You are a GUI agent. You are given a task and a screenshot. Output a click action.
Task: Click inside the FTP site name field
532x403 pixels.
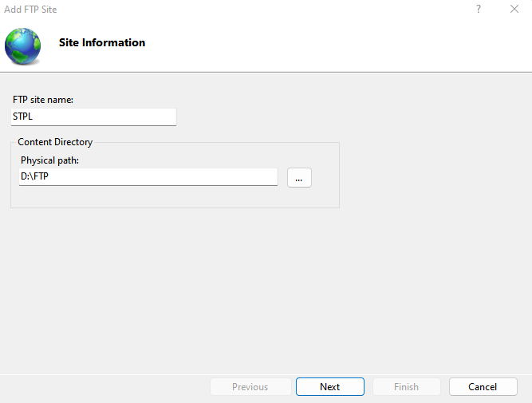93,117
